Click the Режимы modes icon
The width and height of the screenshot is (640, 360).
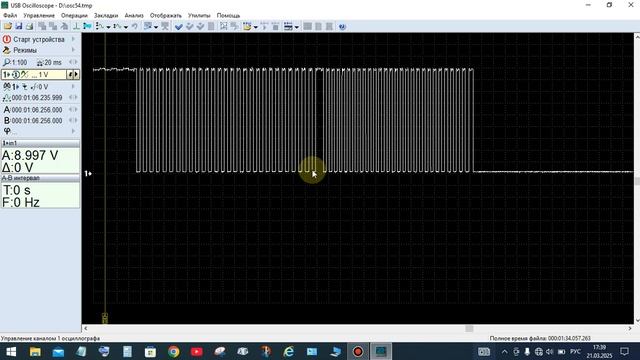(x=7, y=50)
